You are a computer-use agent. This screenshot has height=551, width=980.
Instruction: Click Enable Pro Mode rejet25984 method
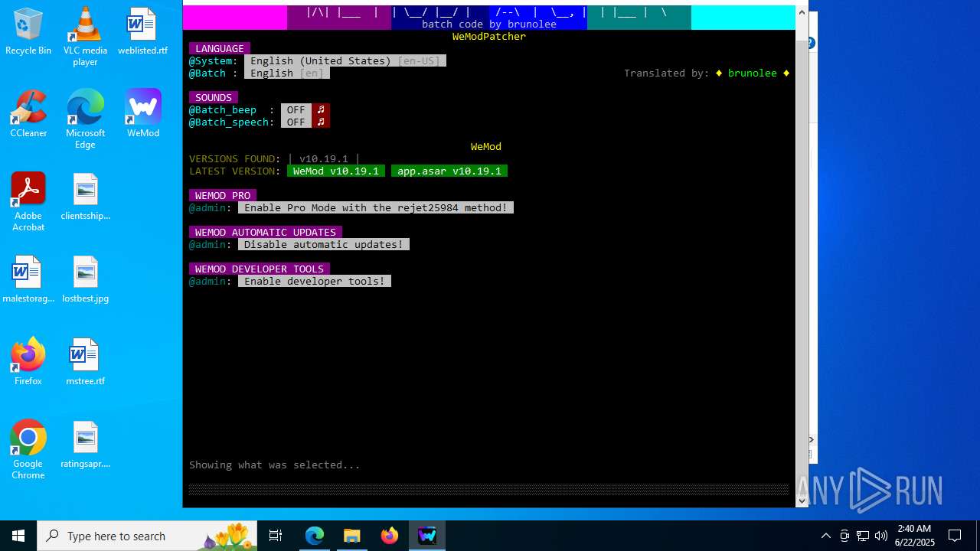pos(376,207)
